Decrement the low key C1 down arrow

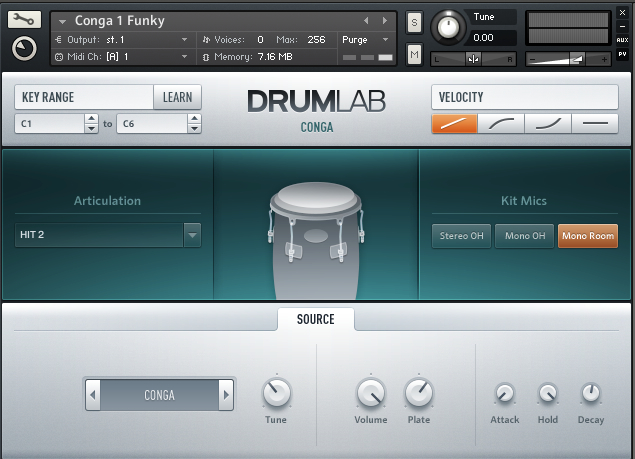[x=92, y=128]
